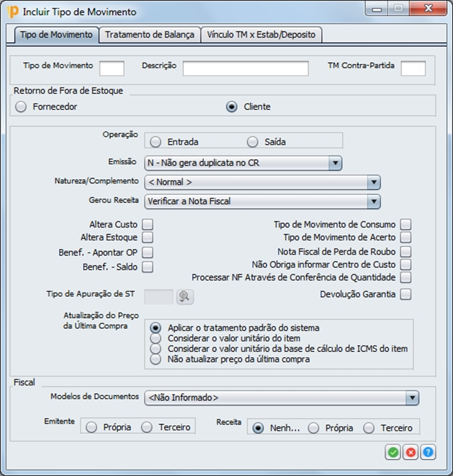Click the green confirm checkmark icon
453x476 pixels.
point(393,451)
